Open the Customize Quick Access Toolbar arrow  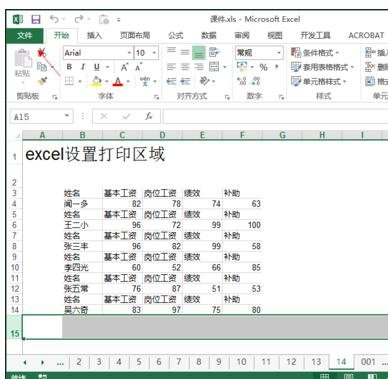pyautogui.click(x=118, y=20)
